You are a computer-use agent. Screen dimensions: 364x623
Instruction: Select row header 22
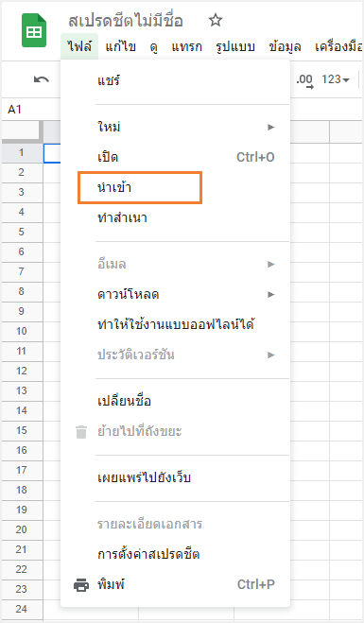22,570
